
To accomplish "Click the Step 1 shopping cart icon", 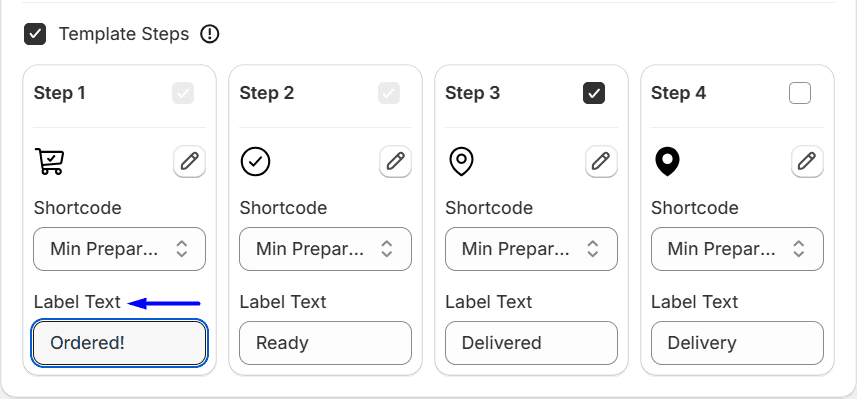I will tap(50, 162).
